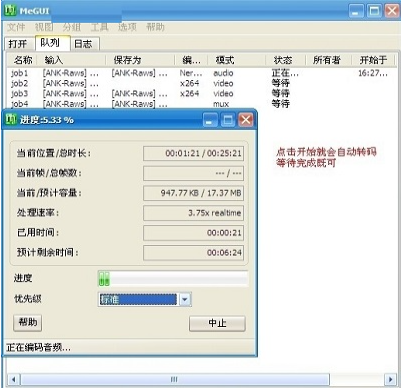Open the 工具 menu
Viewport: 401px width, 388px height.
tap(99, 27)
